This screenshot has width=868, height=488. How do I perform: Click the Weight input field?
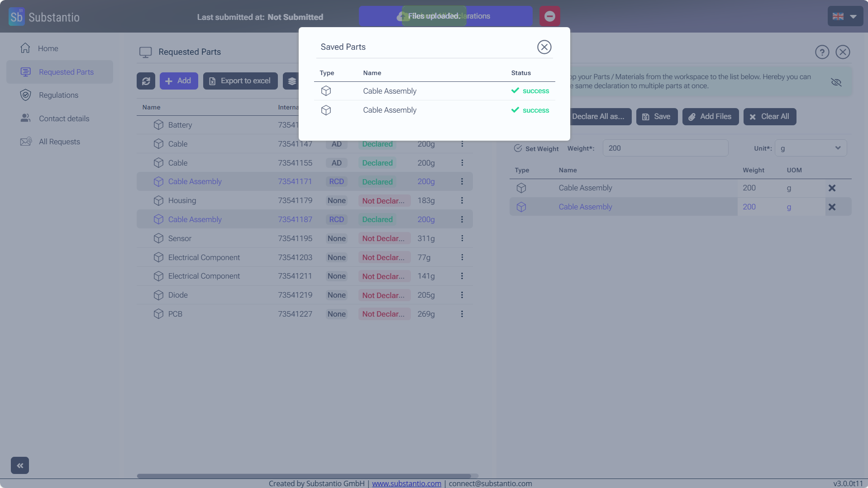[x=665, y=148]
